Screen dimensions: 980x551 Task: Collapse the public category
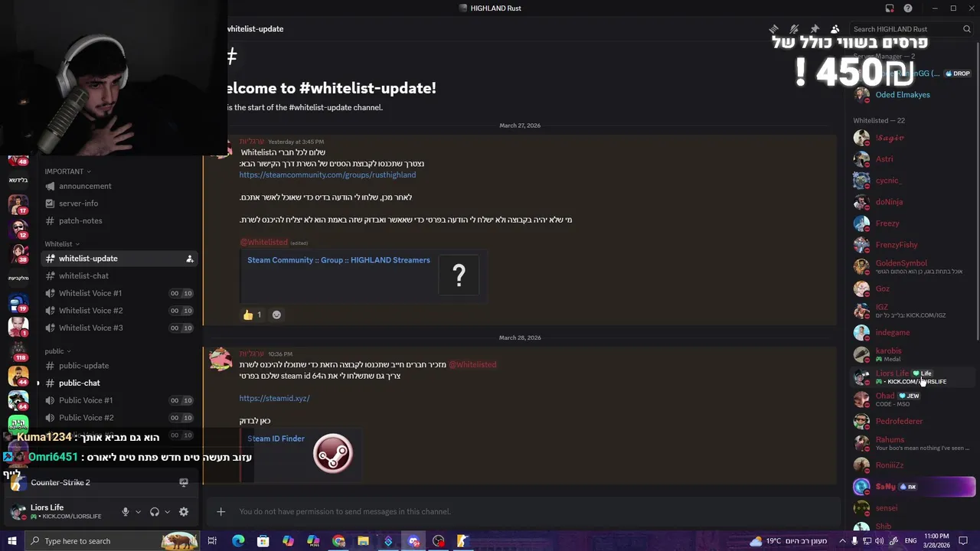(57, 351)
